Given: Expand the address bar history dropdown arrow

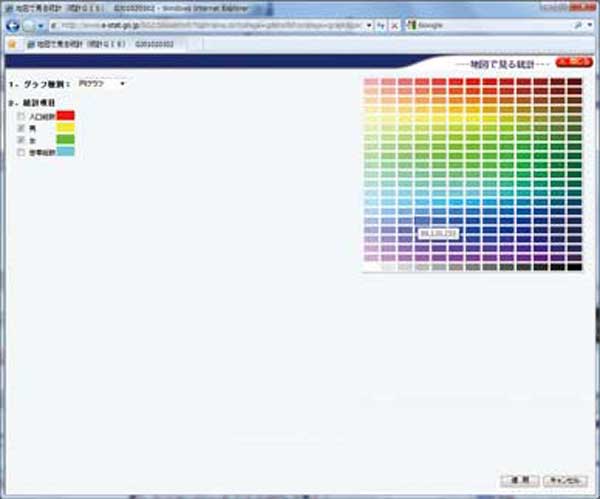Looking at the screenshot, I should [x=369, y=22].
